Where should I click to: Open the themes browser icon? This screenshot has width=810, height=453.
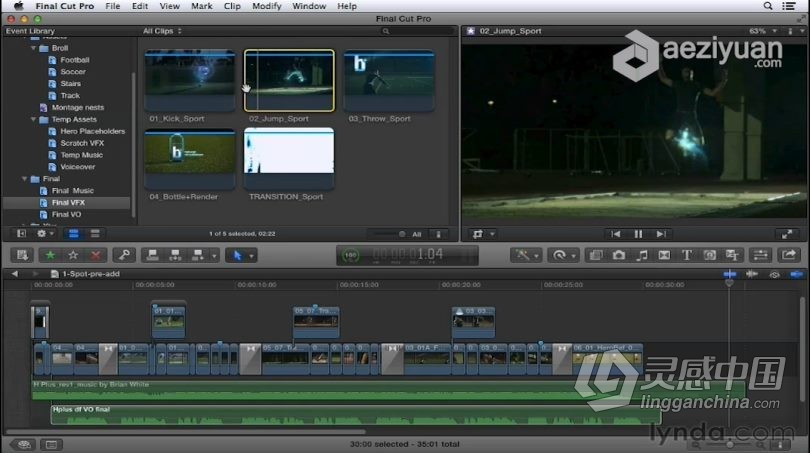732,255
